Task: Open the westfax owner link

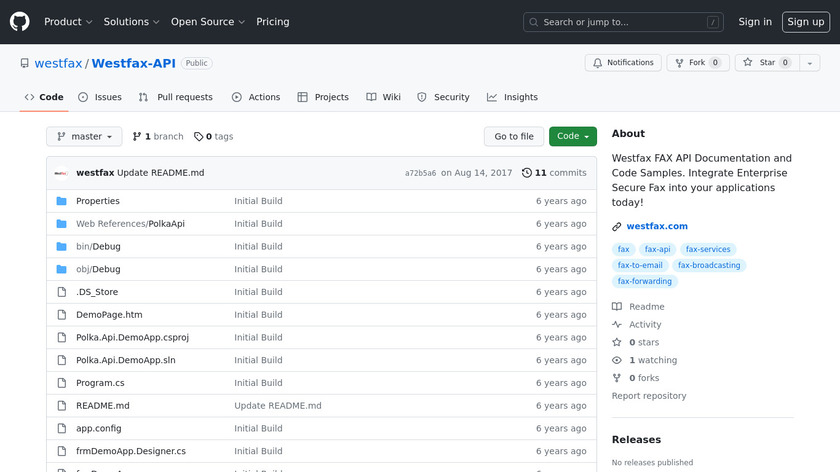Action: click(x=58, y=63)
